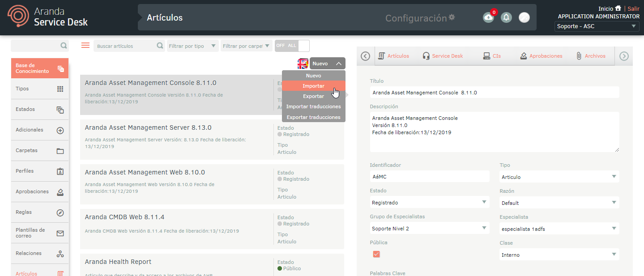Screen dimensions: 644x276
Task: Click the previous tabs arrow icon
Action: (x=366, y=56)
